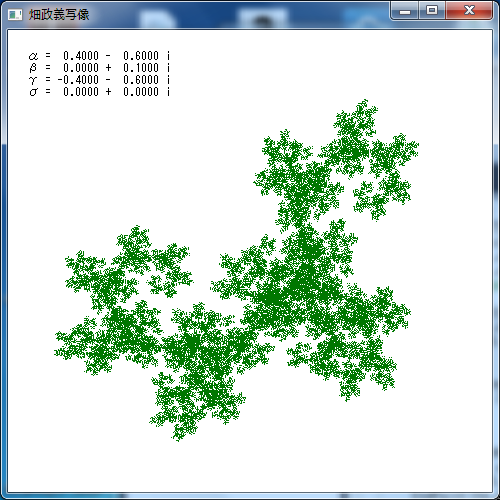Close the 畑政義写像 window

469,11
